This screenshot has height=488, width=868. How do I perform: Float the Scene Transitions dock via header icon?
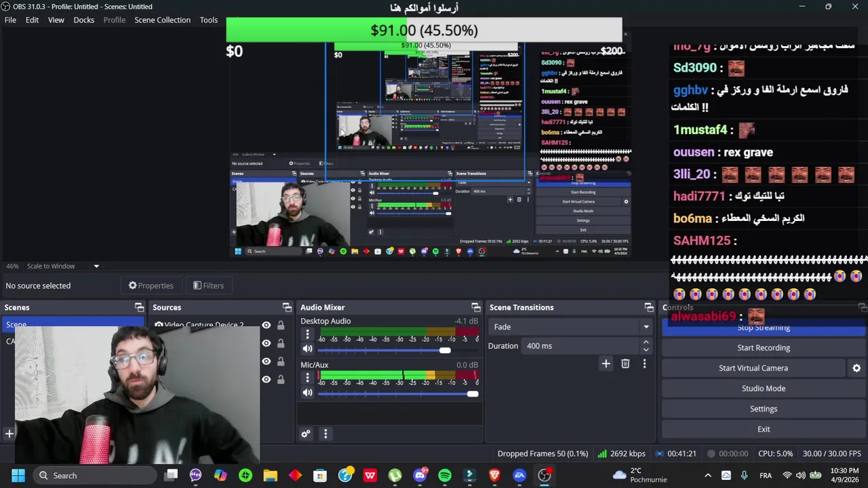click(649, 307)
